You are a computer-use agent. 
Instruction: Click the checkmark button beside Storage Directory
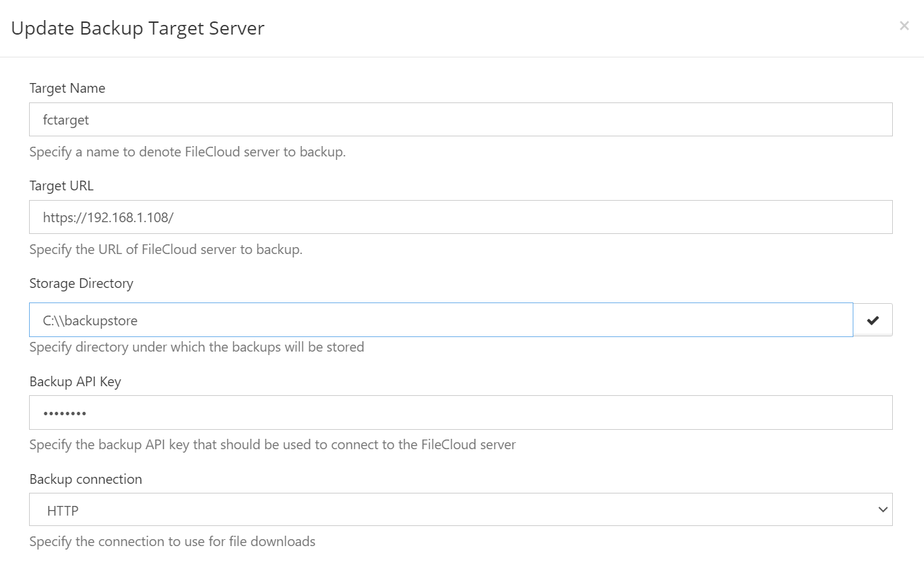pos(873,320)
